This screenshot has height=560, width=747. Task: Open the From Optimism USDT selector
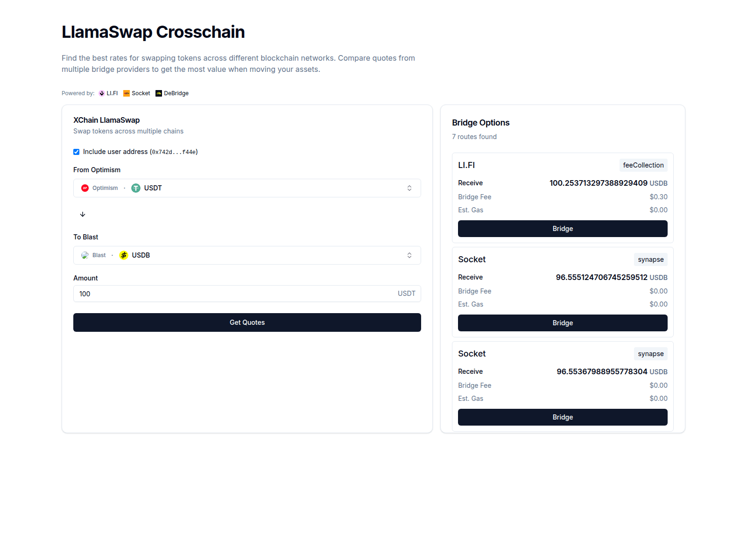coord(247,188)
